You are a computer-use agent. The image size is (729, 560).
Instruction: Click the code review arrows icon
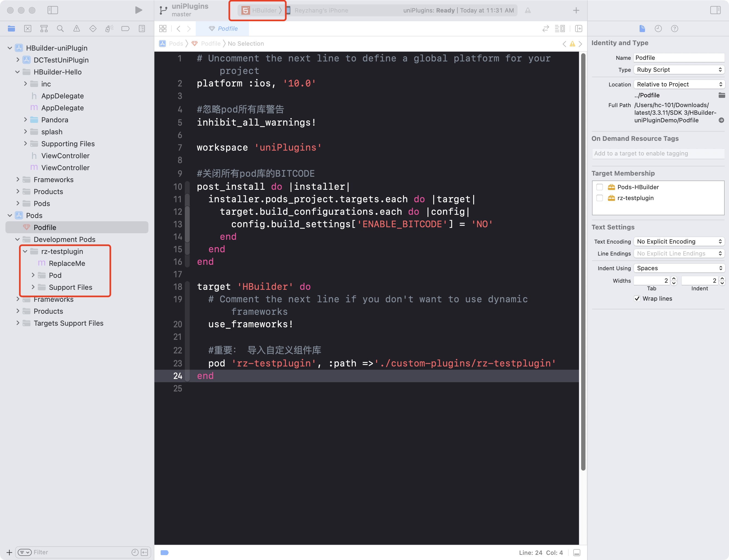[546, 29]
